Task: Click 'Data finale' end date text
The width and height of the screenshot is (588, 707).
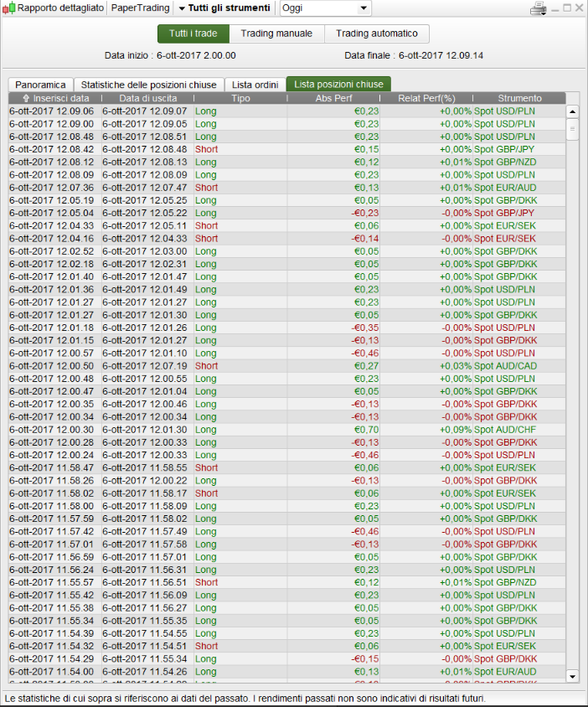Action: point(414,55)
